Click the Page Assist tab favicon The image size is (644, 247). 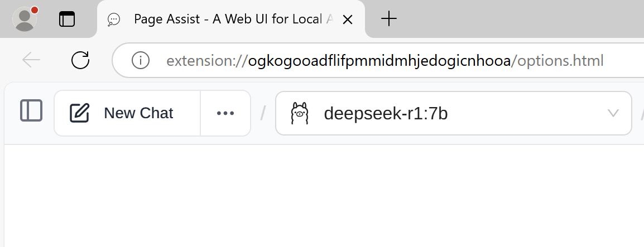pos(114,20)
